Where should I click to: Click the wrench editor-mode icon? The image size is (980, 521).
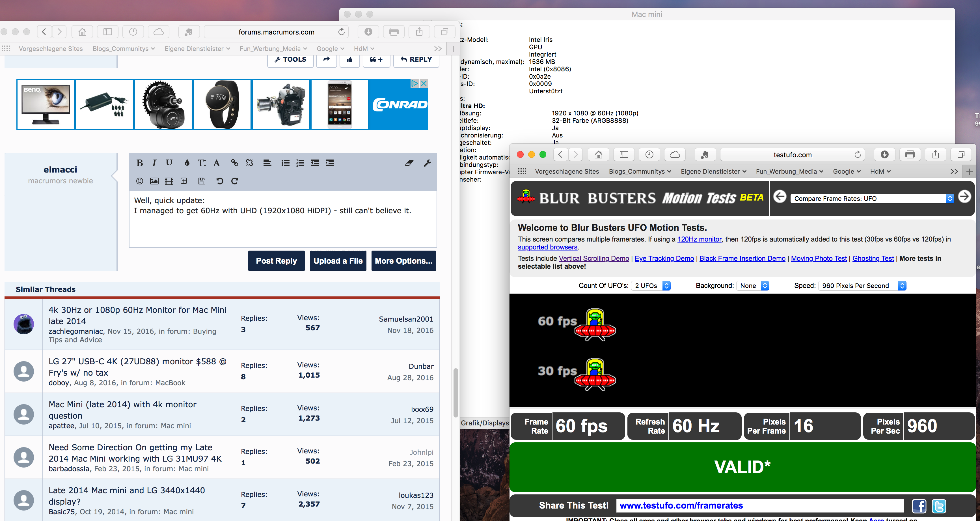427,163
